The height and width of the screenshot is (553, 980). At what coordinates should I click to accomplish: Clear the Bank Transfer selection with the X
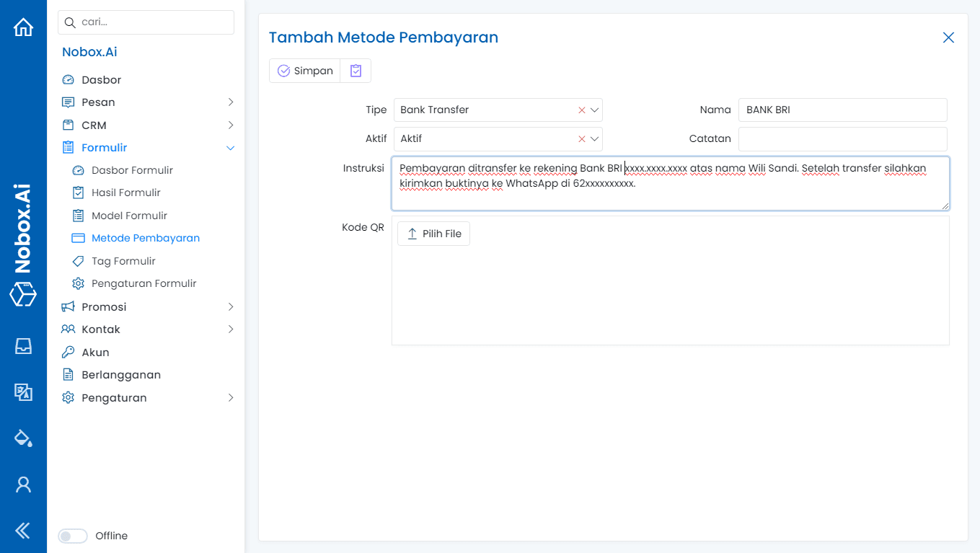[581, 110]
